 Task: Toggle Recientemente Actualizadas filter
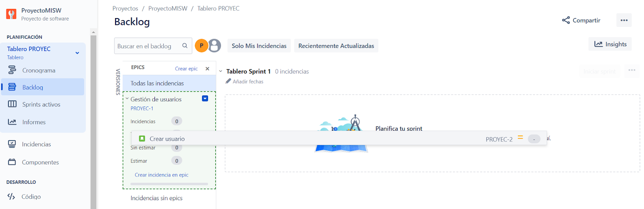336,46
